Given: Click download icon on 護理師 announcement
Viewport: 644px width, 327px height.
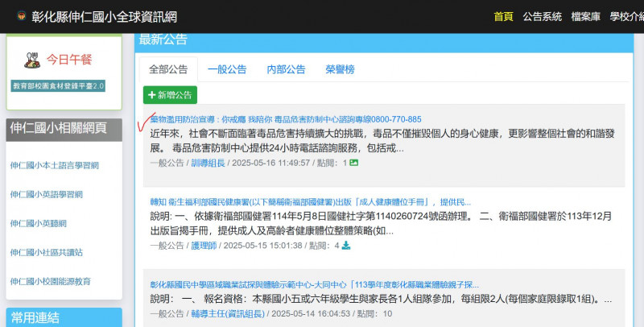Looking at the screenshot, I should click(346, 245).
